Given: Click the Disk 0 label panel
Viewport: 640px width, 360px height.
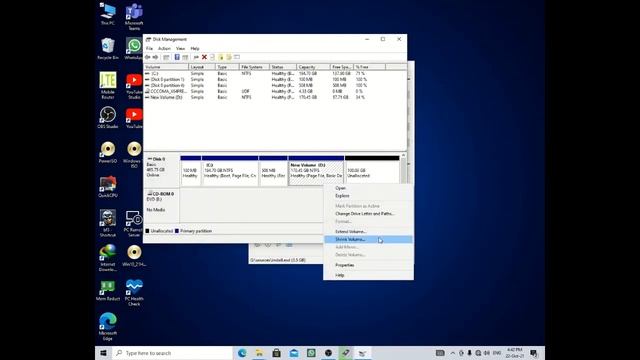Looking at the screenshot, I should click(x=161, y=170).
